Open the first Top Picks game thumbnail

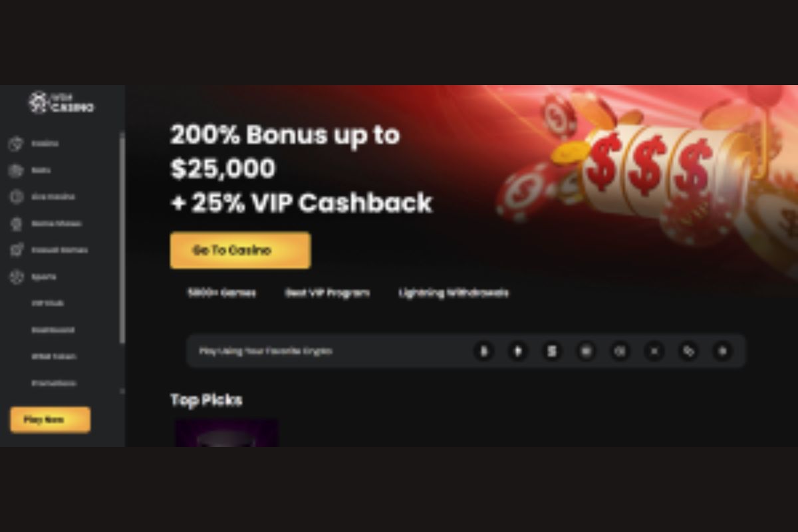pos(227,433)
